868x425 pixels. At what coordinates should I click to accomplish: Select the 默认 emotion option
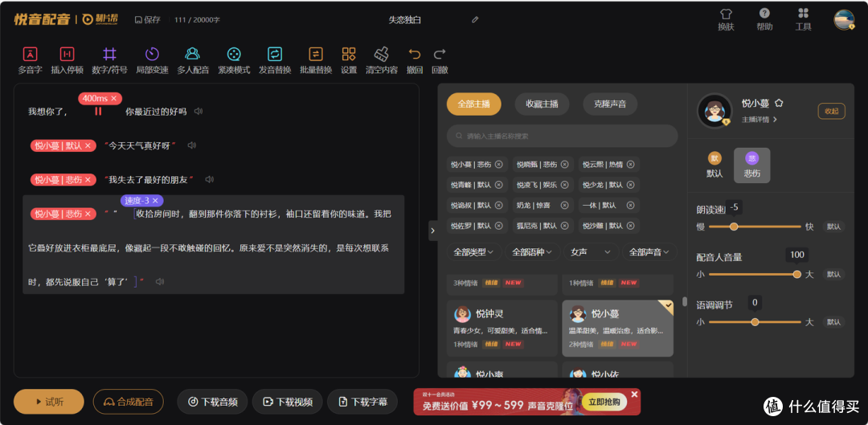pyautogui.click(x=714, y=165)
